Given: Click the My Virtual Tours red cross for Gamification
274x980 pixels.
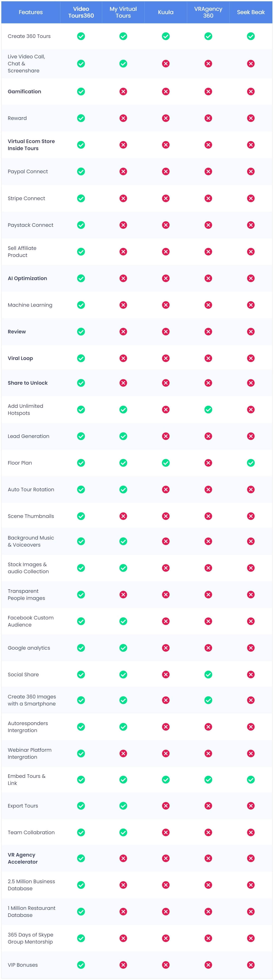Looking at the screenshot, I should [123, 91].
